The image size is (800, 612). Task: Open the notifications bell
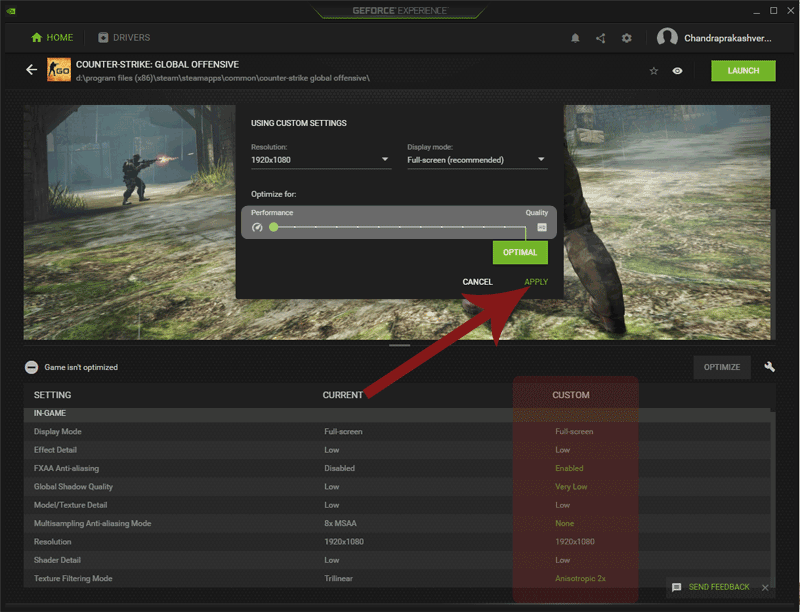tap(575, 38)
